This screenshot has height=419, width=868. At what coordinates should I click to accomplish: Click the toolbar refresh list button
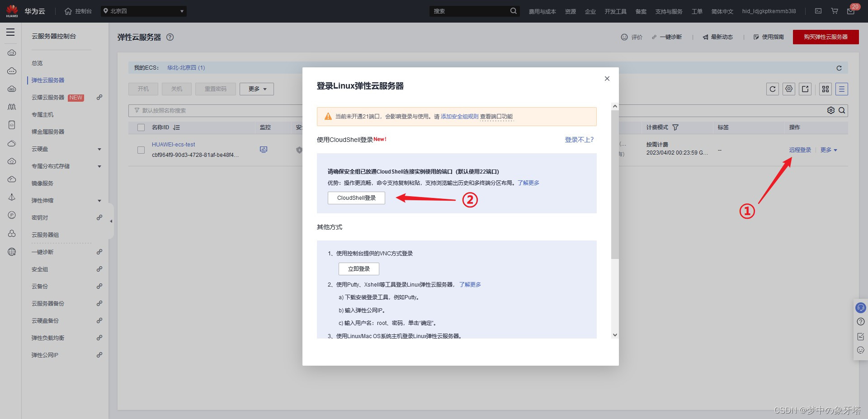pyautogui.click(x=773, y=89)
